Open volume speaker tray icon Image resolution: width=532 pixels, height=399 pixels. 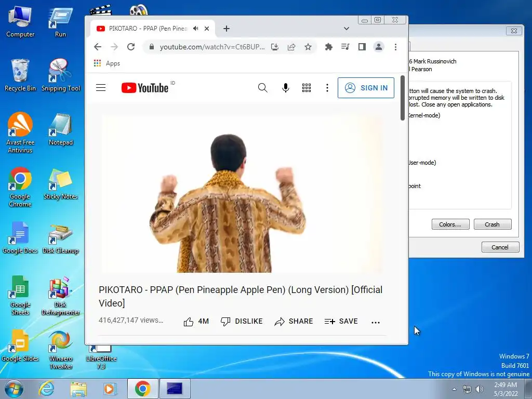point(480,389)
